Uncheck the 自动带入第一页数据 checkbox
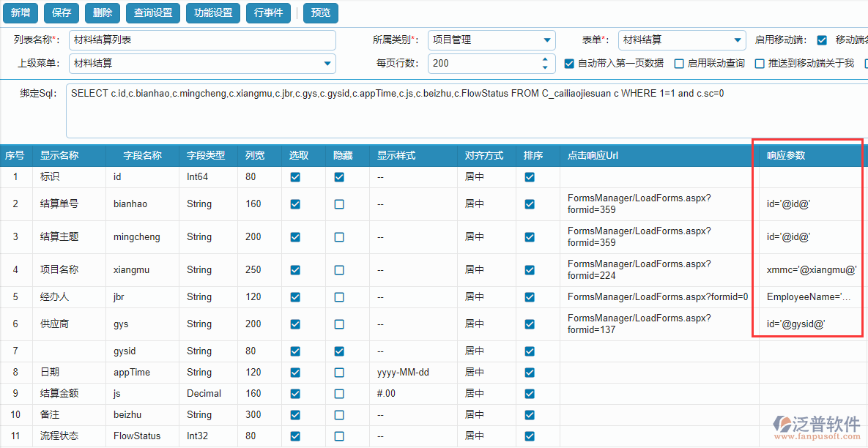Image resolution: width=868 pixels, height=448 pixels. [x=569, y=64]
